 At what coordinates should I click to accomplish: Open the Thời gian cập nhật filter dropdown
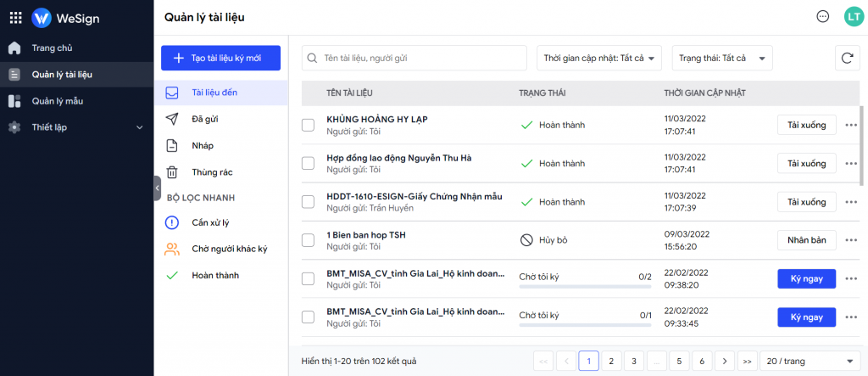[599, 58]
